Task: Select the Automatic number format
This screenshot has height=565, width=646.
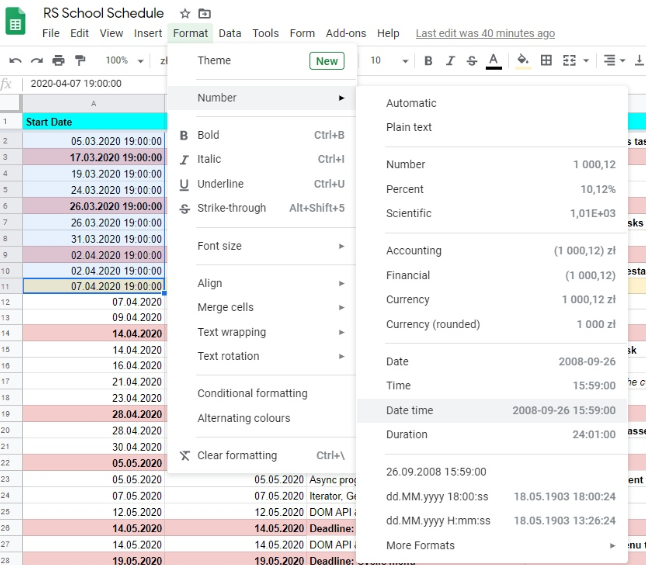Action: [x=492, y=103]
